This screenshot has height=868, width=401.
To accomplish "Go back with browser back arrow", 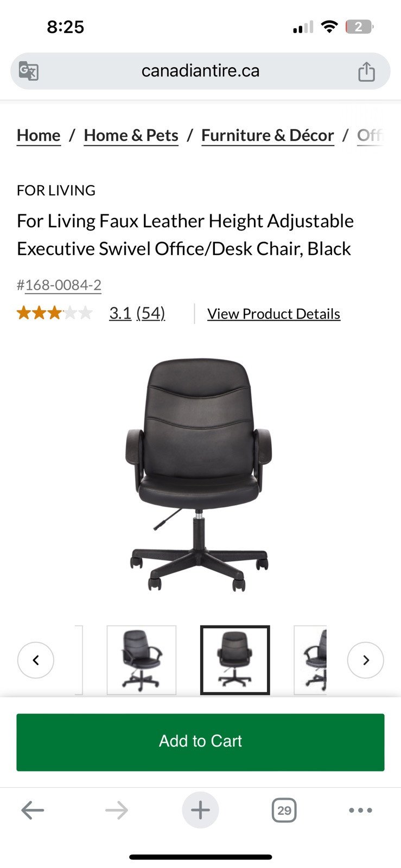I will pyautogui.click(x=33, y=810).
